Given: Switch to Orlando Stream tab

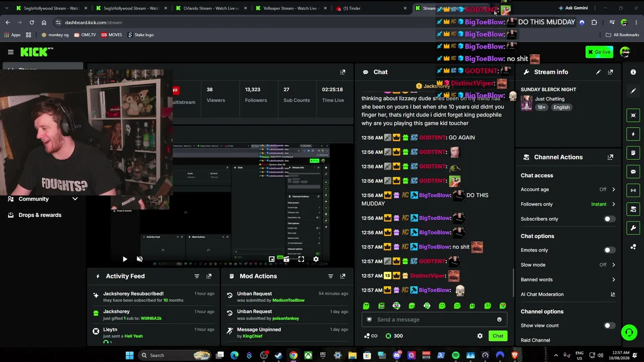Looking at the screenshot, I should tap(210, 9).
